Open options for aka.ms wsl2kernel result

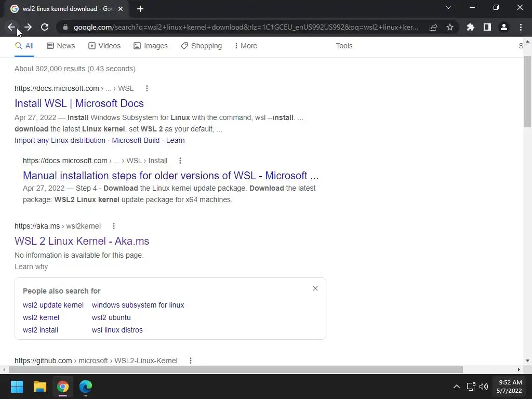pyautogui.click(x=114, y=227)
